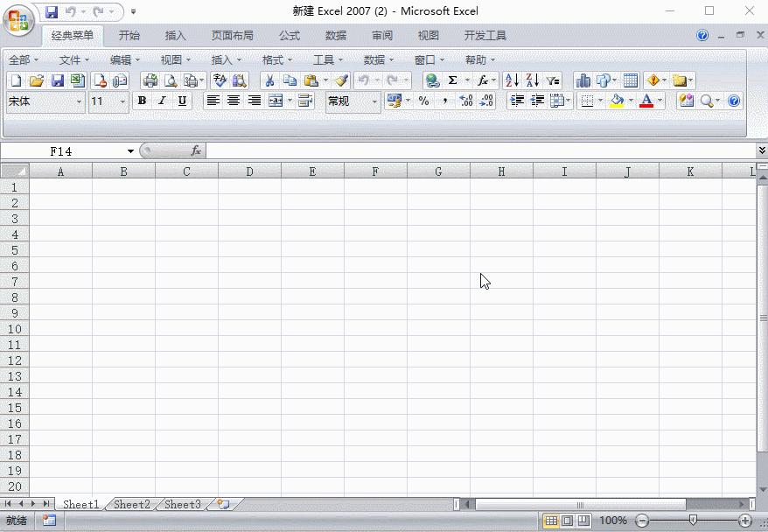Click the zoom in plus button

pos(745,521)
